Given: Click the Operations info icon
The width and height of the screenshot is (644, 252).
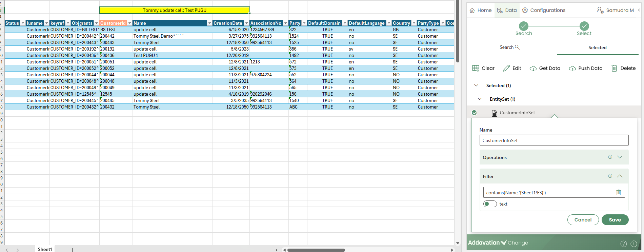Looking at the screenshot, I should pyautogui.click(x=610, y=157).
